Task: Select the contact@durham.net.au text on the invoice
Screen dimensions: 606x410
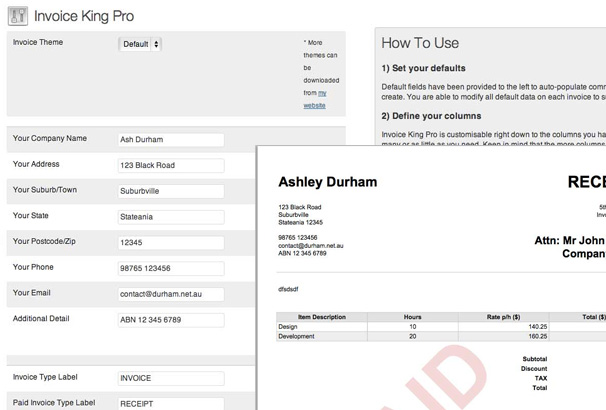Action: (x=311, y=245)
